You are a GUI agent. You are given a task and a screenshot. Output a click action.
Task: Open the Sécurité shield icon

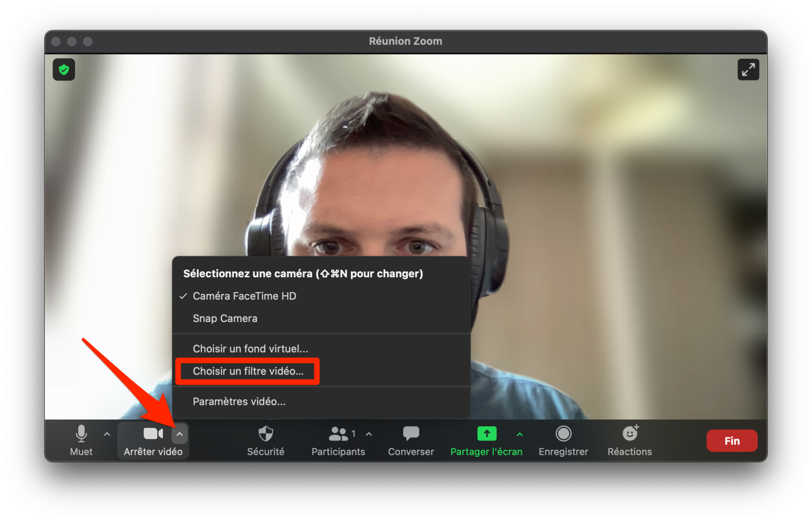click(266, 434)
